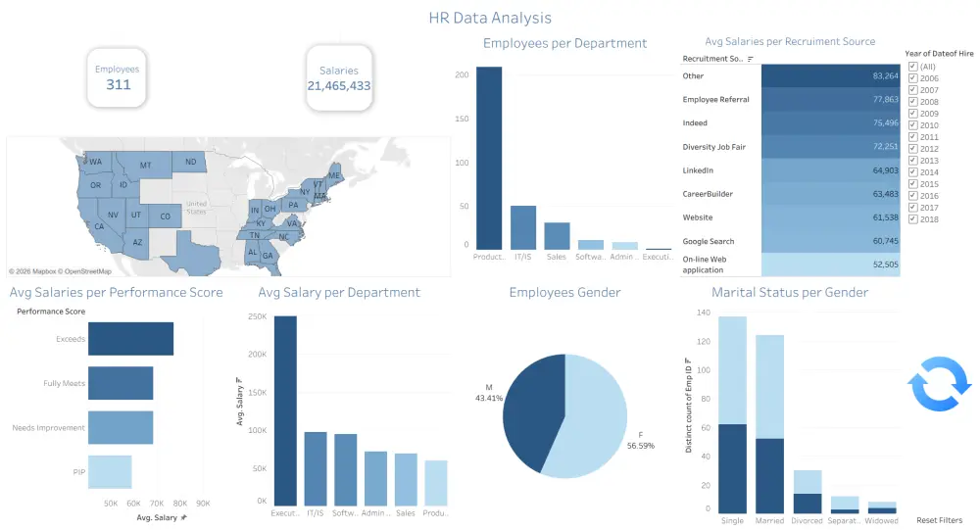Click the Single marital status bar

pos(732,415)
